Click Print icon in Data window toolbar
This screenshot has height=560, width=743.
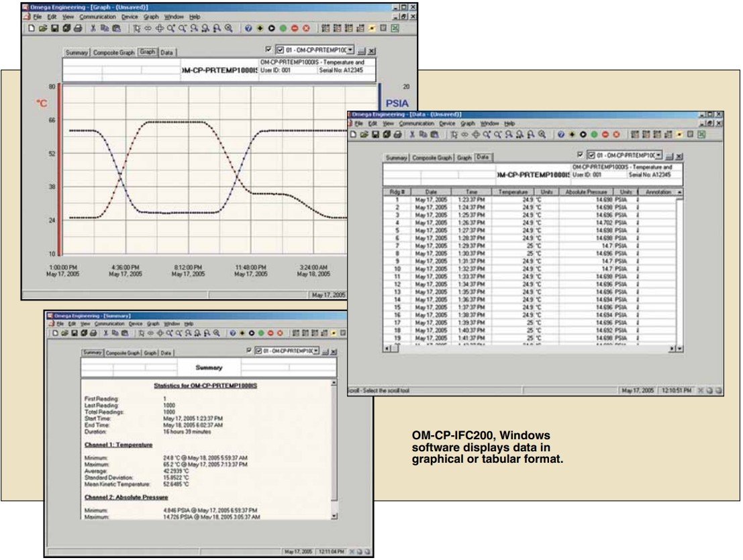point(398,135)
